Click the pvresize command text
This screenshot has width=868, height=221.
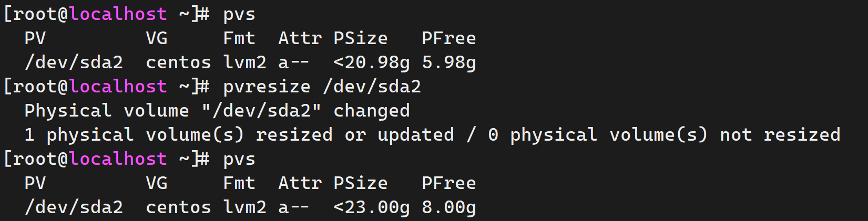pyautogui.click(x=267, y=87)
